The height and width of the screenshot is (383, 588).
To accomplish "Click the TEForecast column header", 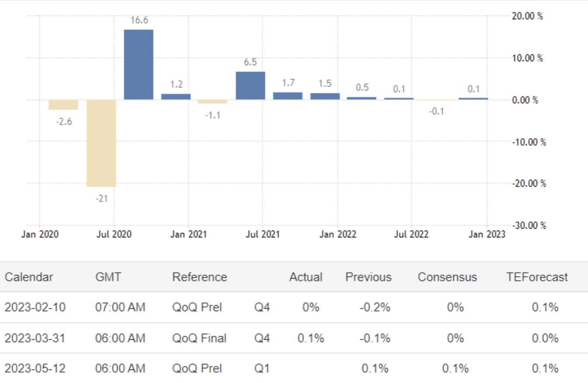I will 536,277.
